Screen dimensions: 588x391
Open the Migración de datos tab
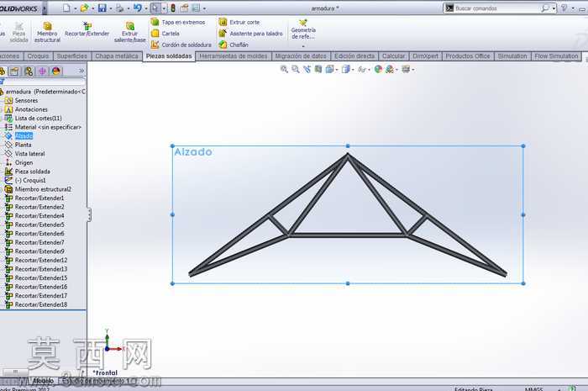click(301, 55)
